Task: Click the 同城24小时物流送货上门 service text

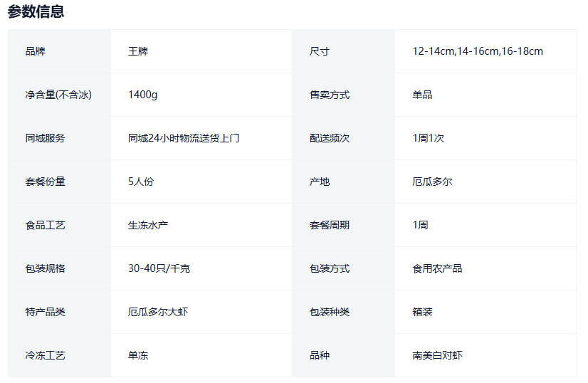Action: (184, 138)
